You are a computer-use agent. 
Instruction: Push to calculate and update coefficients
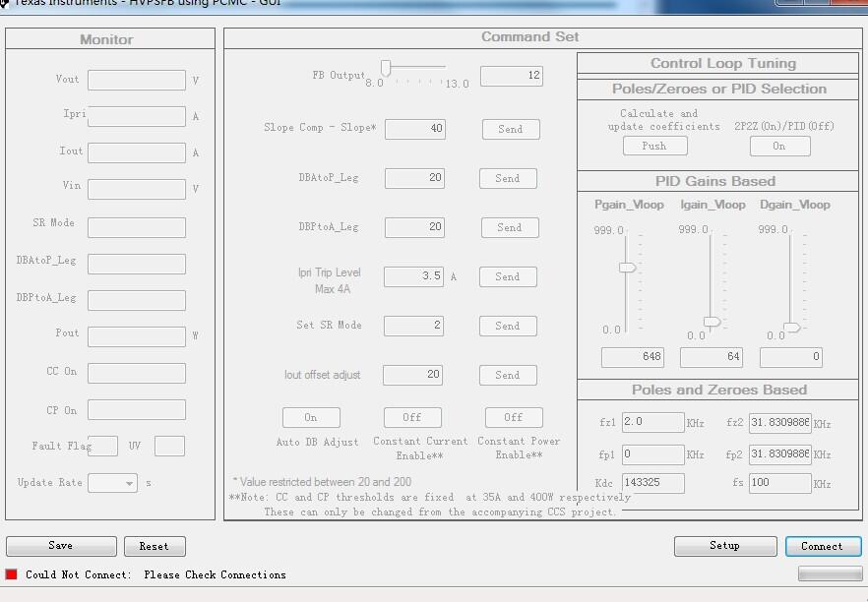tap(654, 146)
